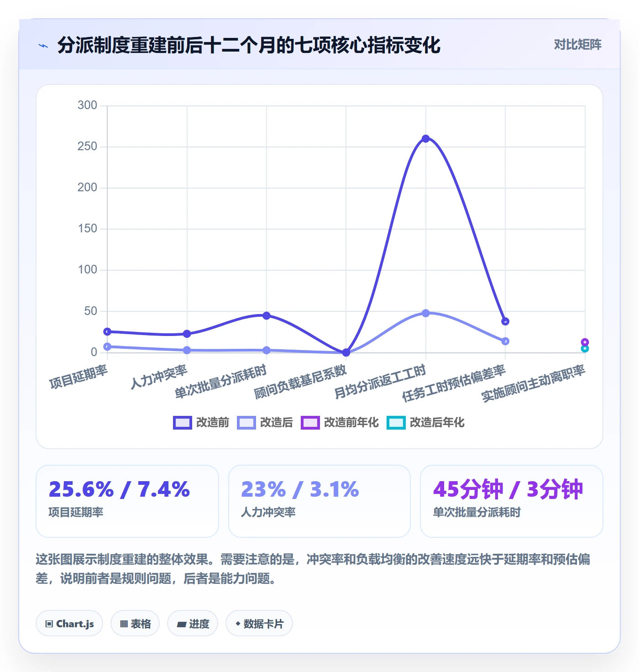The height and width of the screenshot is (672, 639).
Task: Select the 改造后 data point for 任务工时预估偏差率
Action: 505,341
